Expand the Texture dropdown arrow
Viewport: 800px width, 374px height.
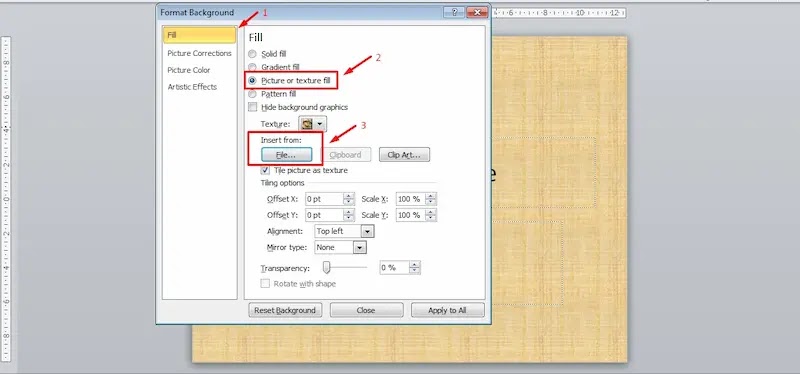coord(320,124)
